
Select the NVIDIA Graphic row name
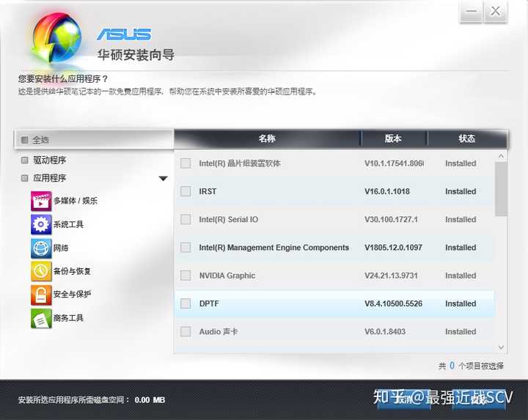(227, 276)
